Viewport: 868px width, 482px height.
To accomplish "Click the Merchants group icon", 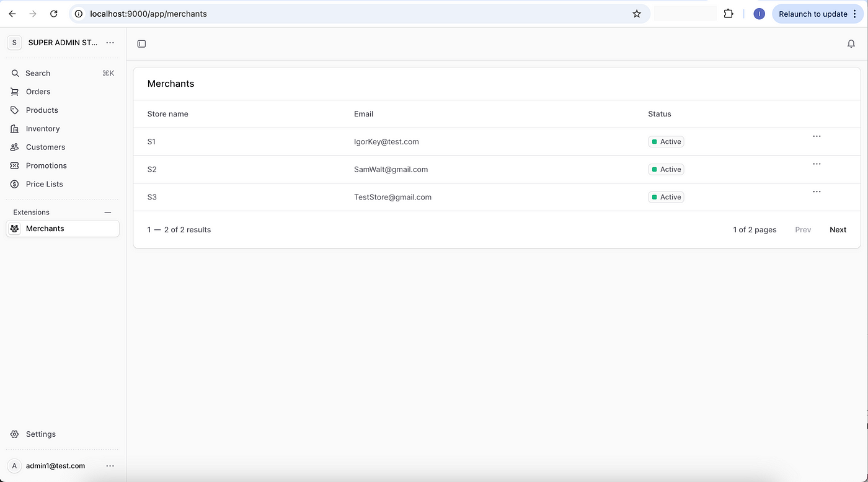I will pos(14,229).
